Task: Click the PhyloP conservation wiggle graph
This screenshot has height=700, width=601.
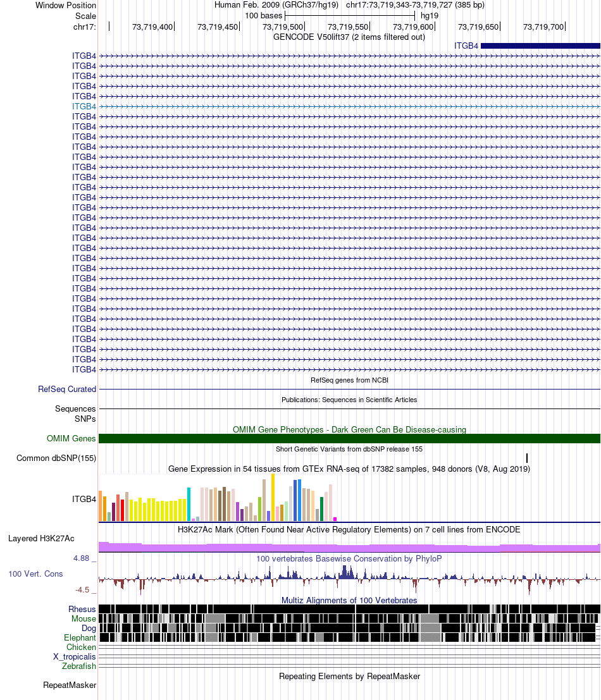Action: pos(349,579)
